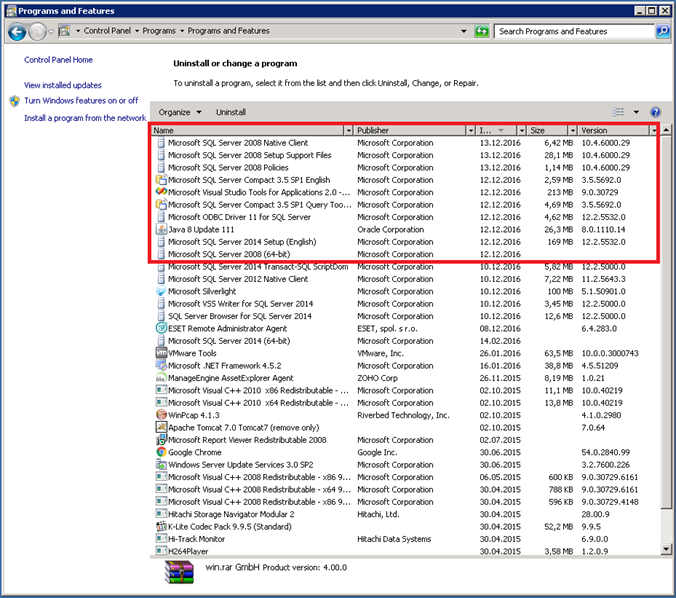Click the Oracle Corporation publisher cell

390,229
